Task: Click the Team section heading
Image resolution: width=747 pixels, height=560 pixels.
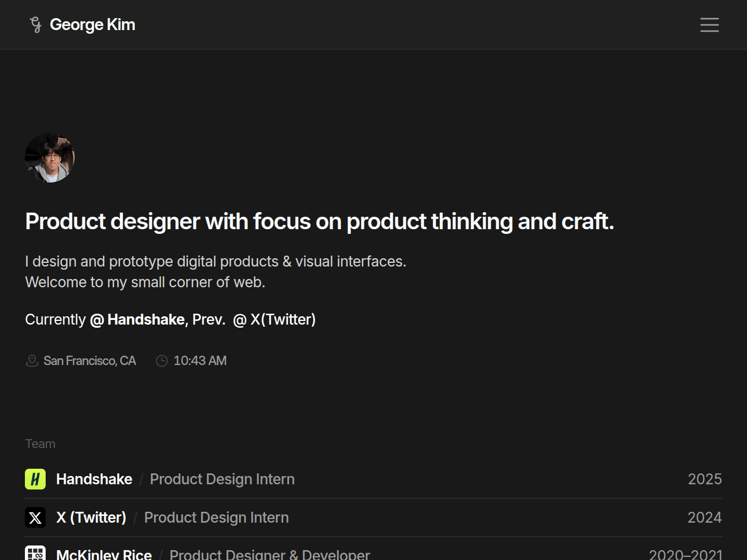Action: [x=40, y=444]
